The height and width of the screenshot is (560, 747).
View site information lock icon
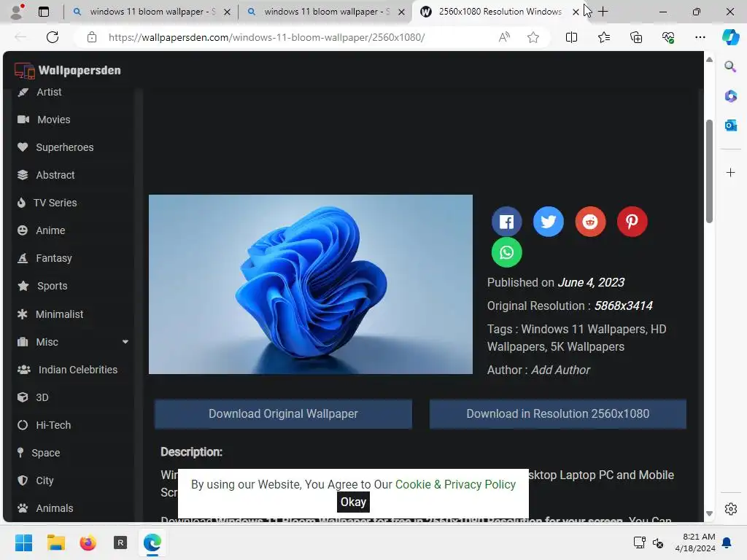click(x=92, y=37)
